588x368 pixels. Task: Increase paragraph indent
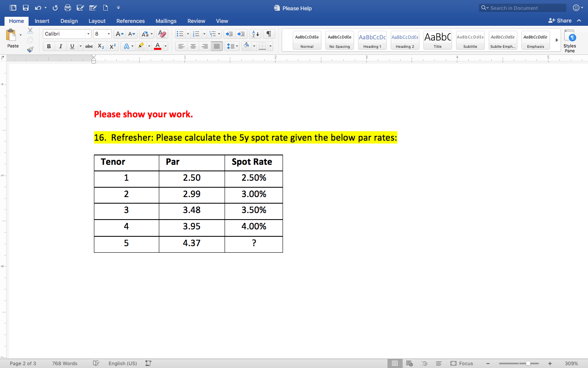click(x=241, y=34)
